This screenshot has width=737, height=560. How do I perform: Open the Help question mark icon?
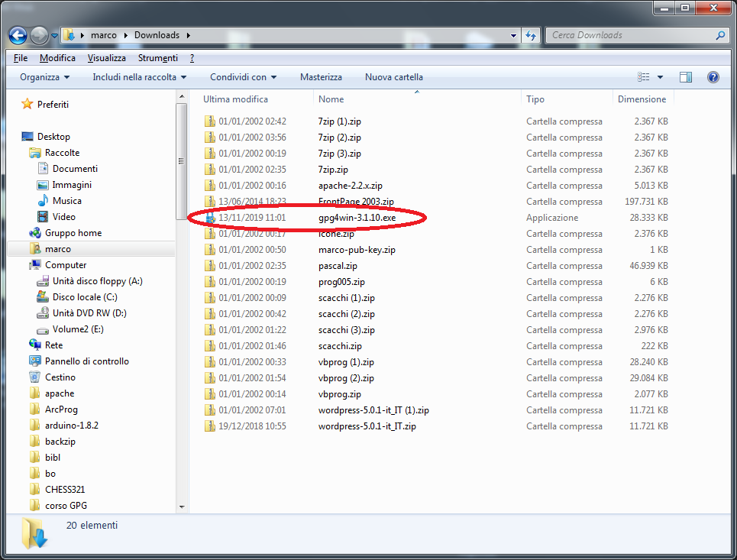713,77
